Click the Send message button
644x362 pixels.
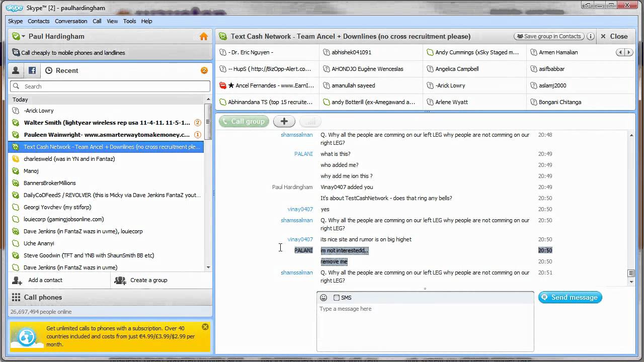pyautogui.click(x=570, y=298)
